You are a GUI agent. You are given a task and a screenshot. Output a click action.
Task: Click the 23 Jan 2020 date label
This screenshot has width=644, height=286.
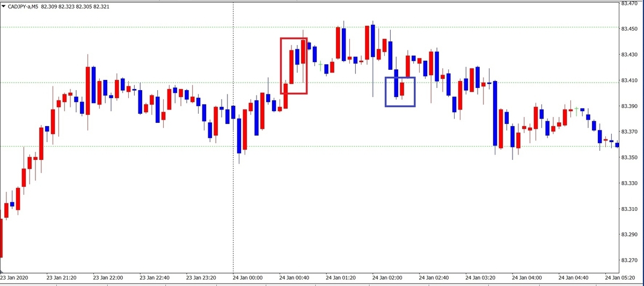pyautogui.click(x=15, y=278)
